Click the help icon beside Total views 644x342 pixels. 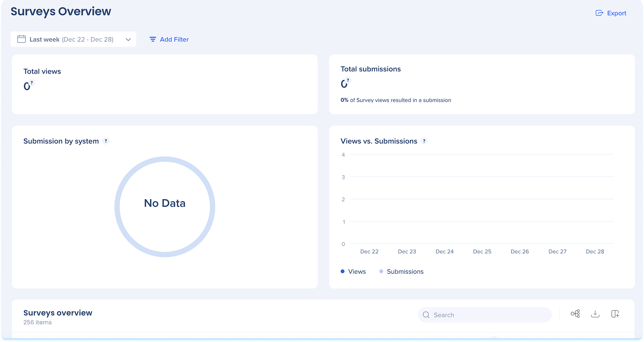[32, 83]
